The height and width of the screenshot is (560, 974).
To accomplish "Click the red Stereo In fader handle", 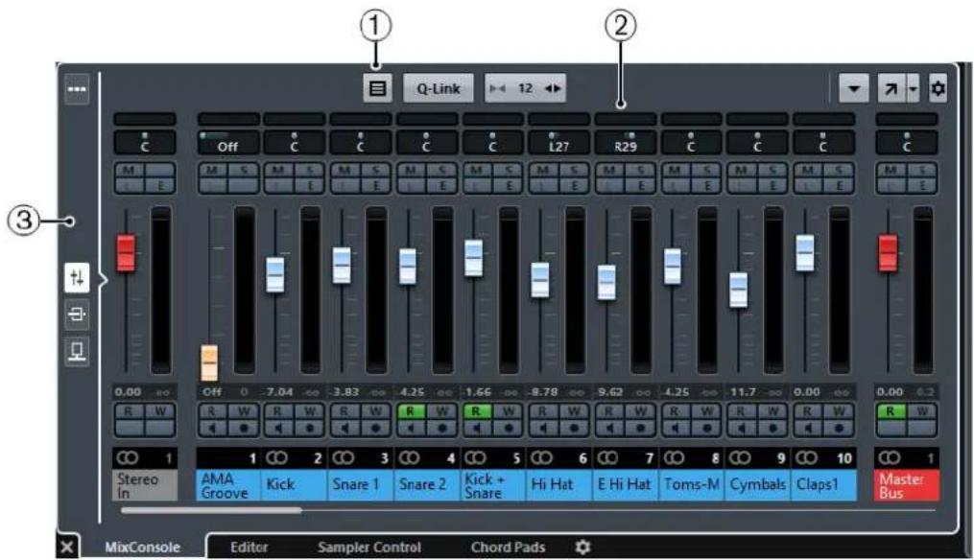I will tap(126, 253).
